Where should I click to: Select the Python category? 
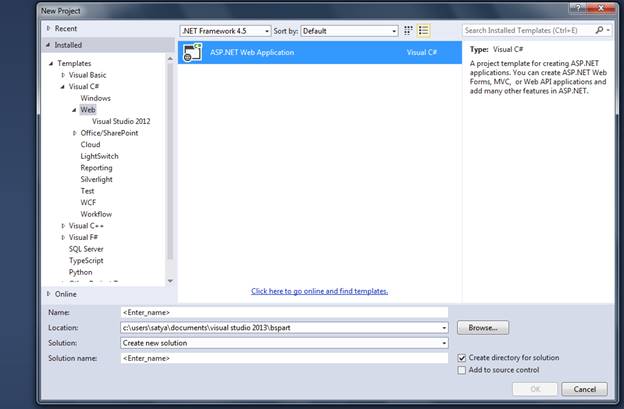click(x=80, y=272)
